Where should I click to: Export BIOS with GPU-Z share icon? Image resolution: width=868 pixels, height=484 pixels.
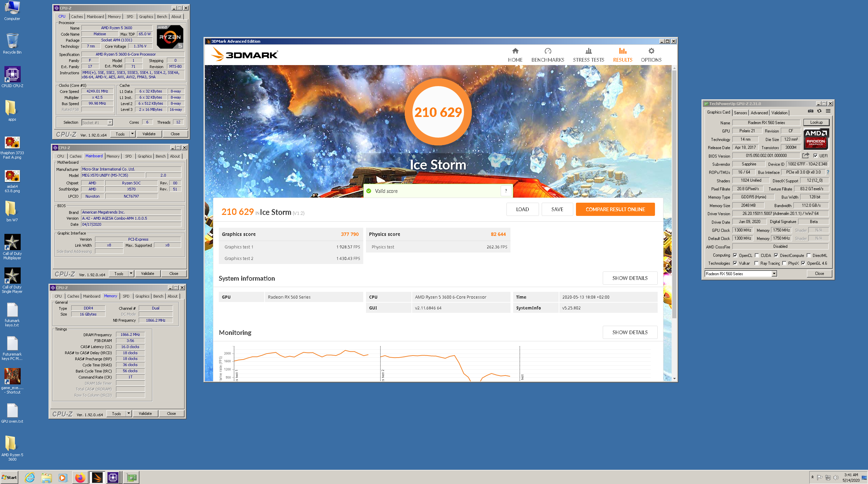click(806, 156)
